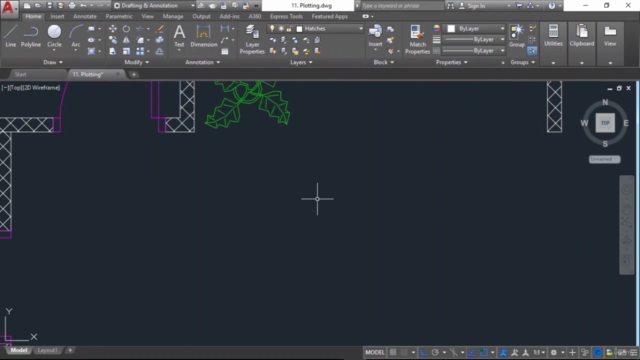Viewport: 640px width, 360px height.
Task: Expand the Draw panel
Action: (53, 62)
